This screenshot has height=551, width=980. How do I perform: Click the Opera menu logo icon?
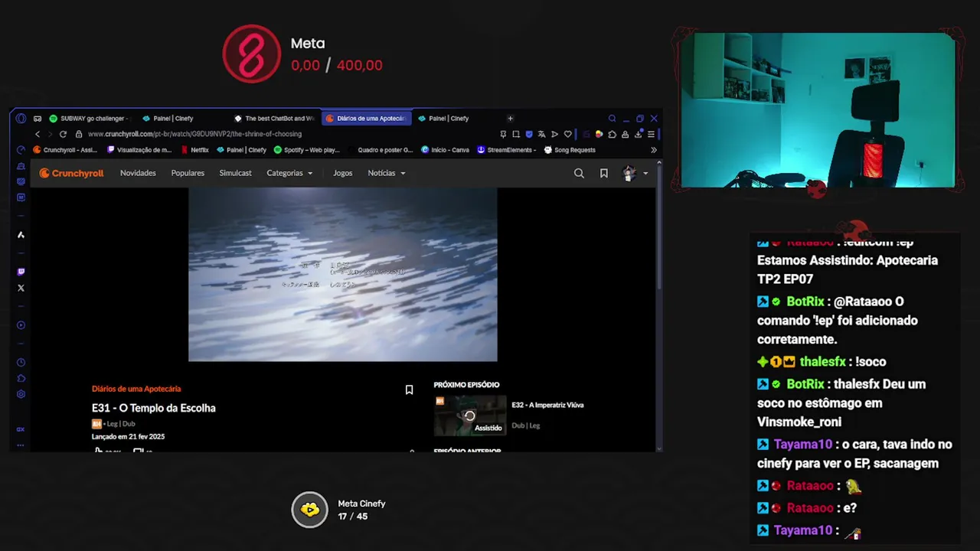tap(21, 119)
